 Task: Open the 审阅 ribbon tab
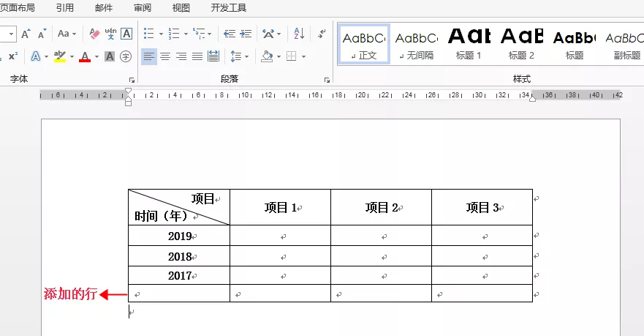[142, 8]
